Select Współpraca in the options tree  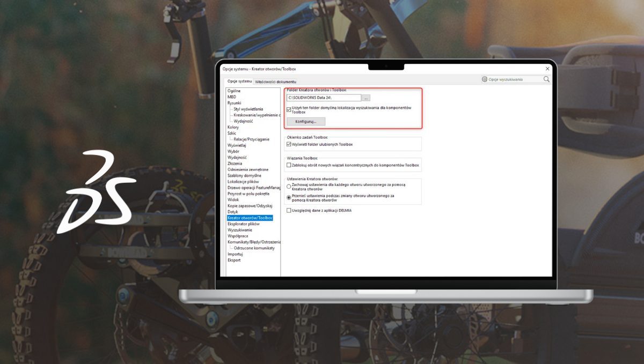(238, 236)
